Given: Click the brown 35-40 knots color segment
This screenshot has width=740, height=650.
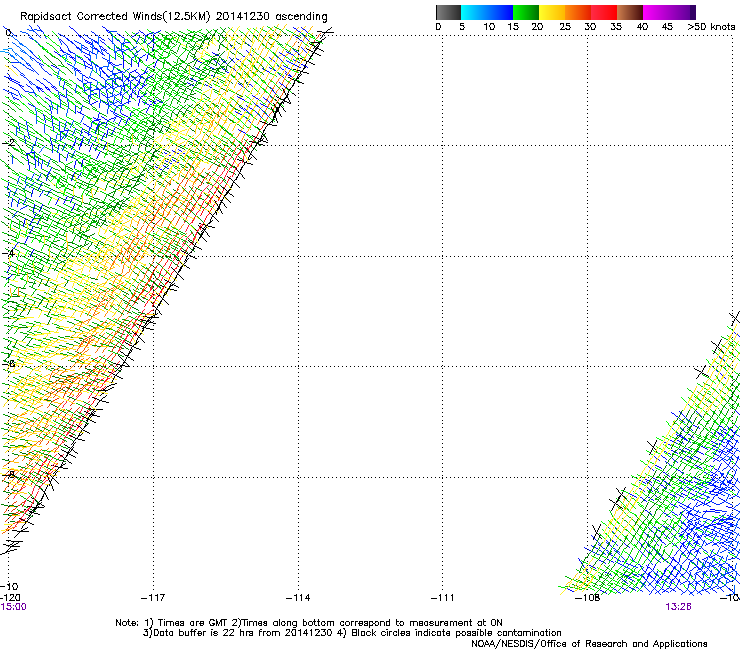Looking at the screenshot, I should pyautogui.click(x=630, y=12).
